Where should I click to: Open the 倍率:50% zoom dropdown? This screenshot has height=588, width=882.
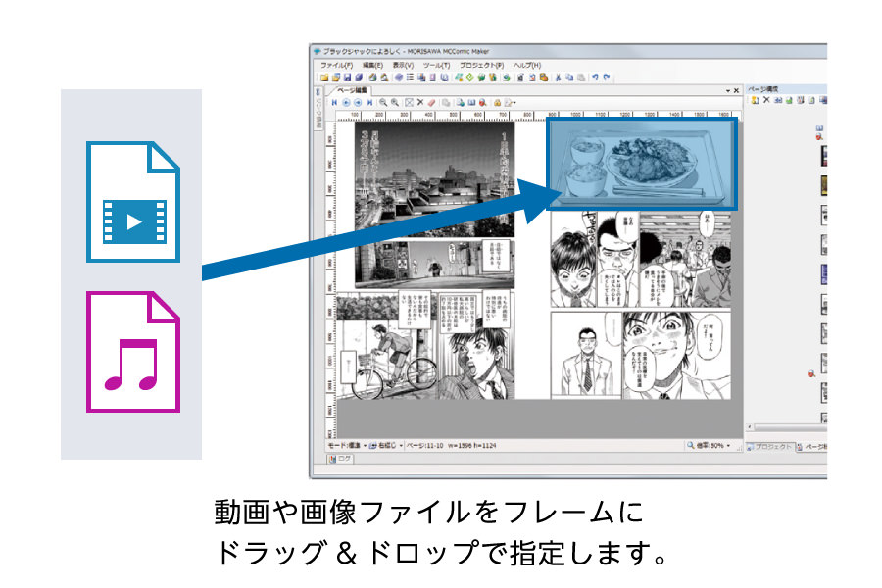pyautogui.click(x=708, y=446)
